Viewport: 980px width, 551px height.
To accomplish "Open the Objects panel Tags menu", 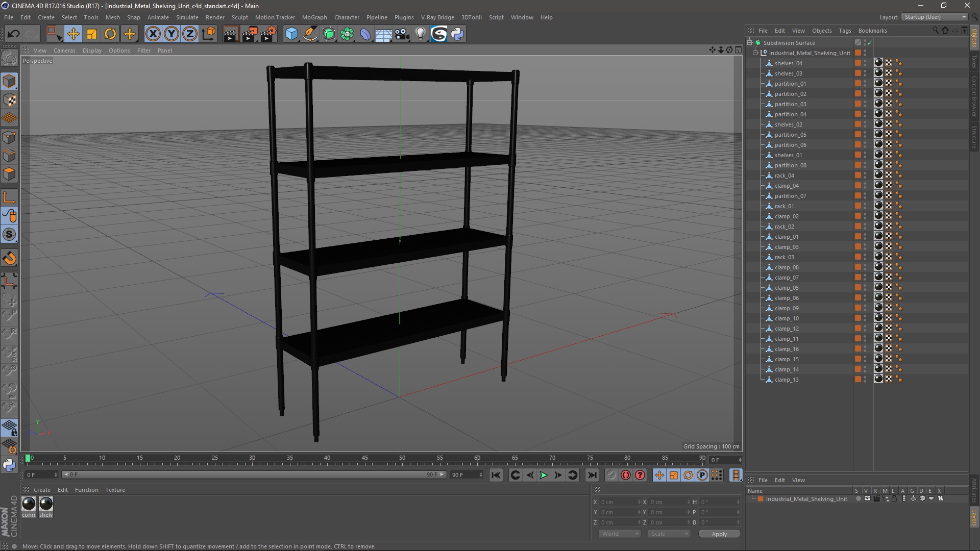I will pyautogui.click(x=845, y=31).
